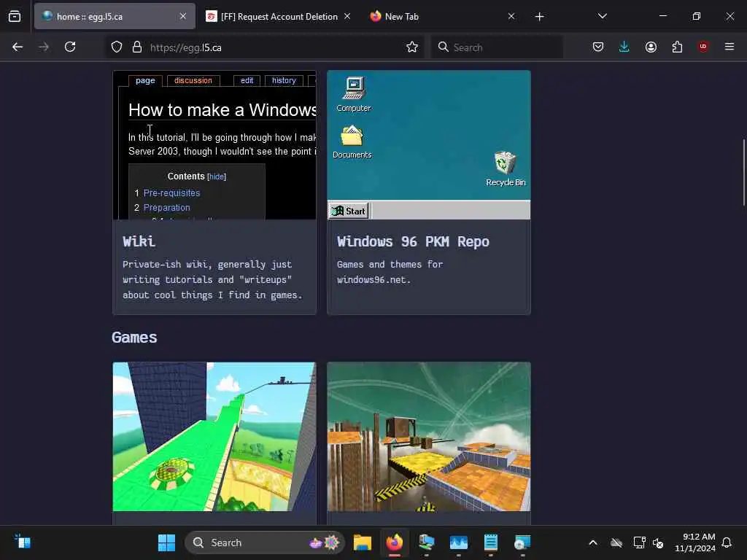Open the Notepad taskbar icon
Screen dimensions: 747x560
[x=491, y=542]
